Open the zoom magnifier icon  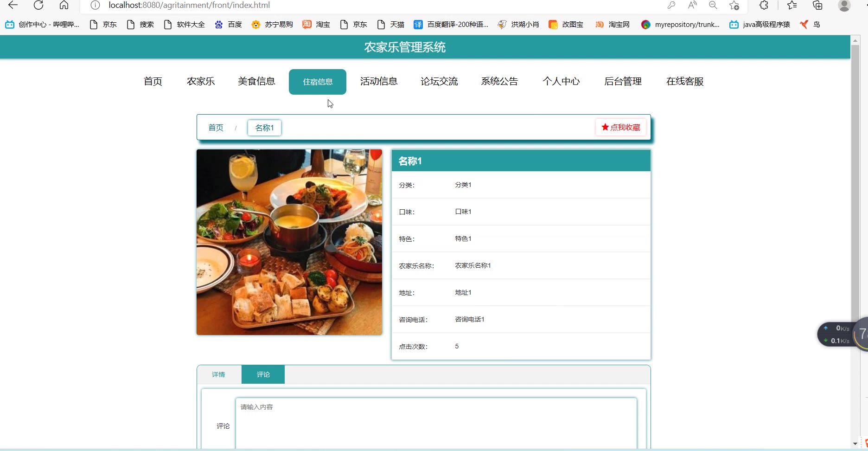[x=713, y=5]
